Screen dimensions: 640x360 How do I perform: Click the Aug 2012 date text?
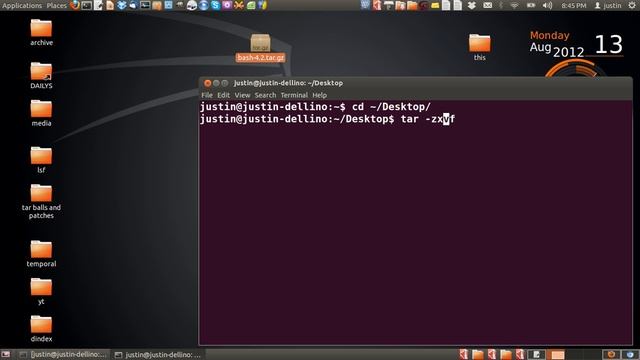coord(557,50)
